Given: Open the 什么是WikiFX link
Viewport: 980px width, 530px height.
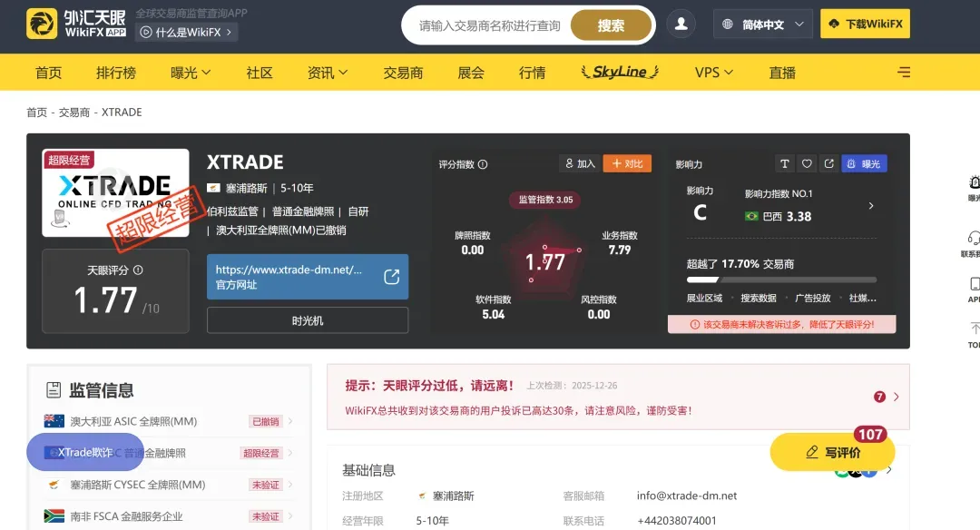Looking at the screenshot, I should [x=186, y=32].
